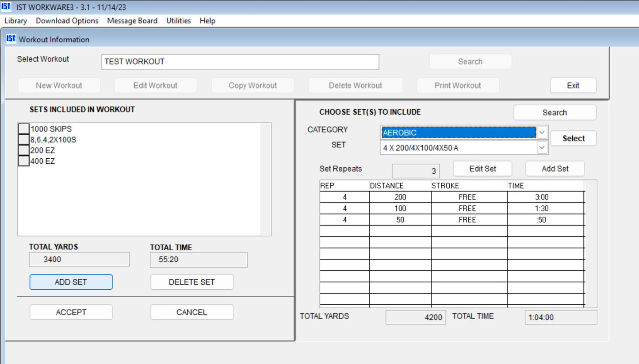Check the 8,6,4,2X100S set checkbox
This screenshot has width=639, height=364.
pos(23,140)
